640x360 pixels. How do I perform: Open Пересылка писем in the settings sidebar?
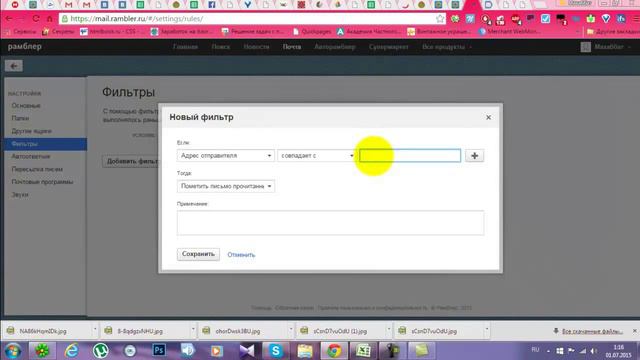click(x=37, y=169)
